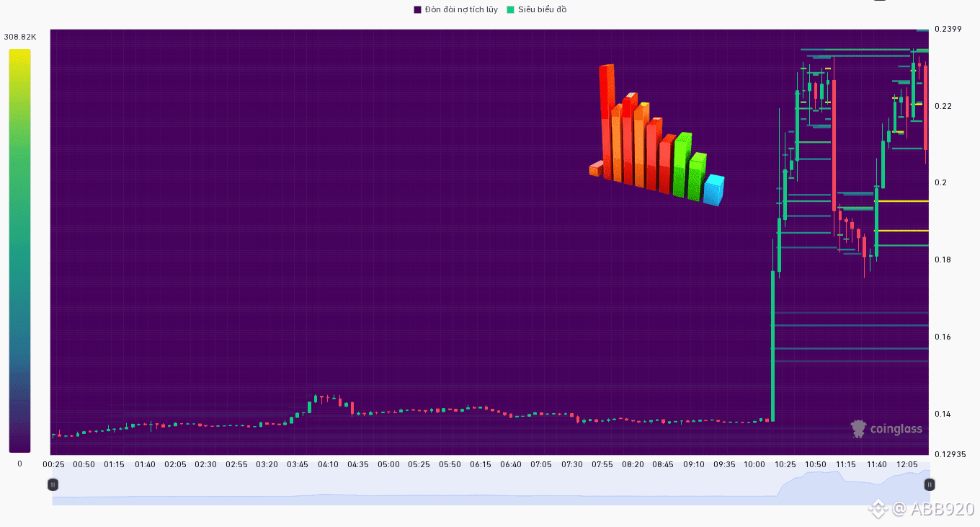980x527 pixels.
Task: Click the 10:25 time axis label
Action: pyautogui.click(x=785, y=464)
